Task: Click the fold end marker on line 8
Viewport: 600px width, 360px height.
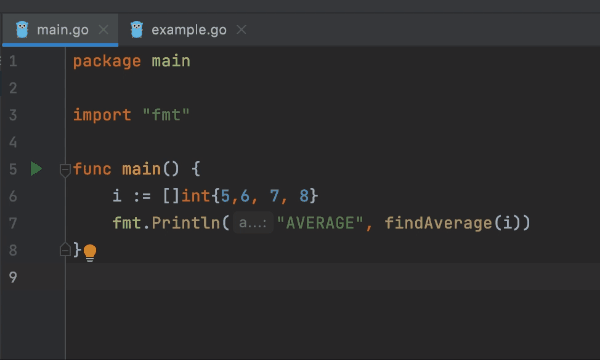Action: (x=65, y=249)
